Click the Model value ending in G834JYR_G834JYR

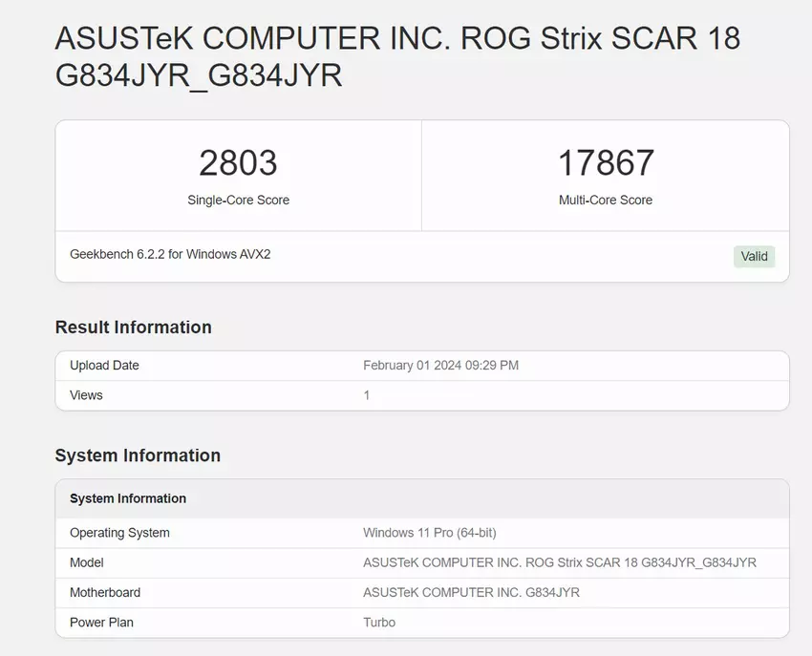[x=560, y=562]
